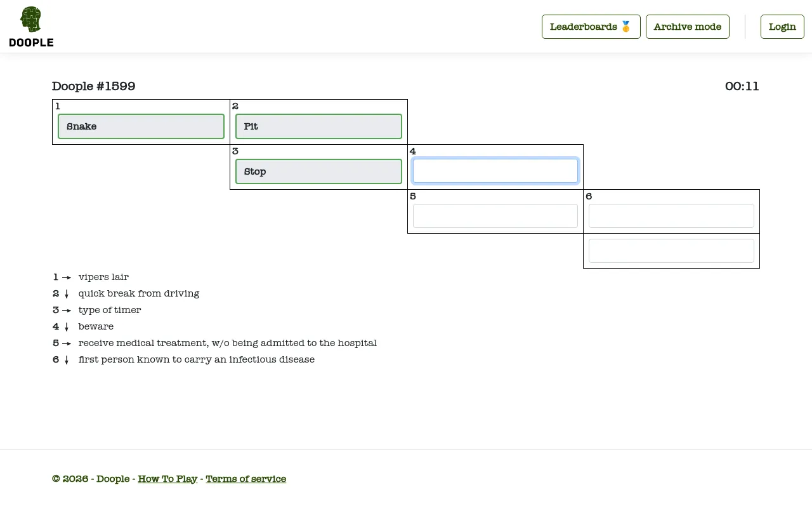The width and height of the screenshot is (812, 508).
Task: Click the 'type of timer' clue
Action: 110,310
